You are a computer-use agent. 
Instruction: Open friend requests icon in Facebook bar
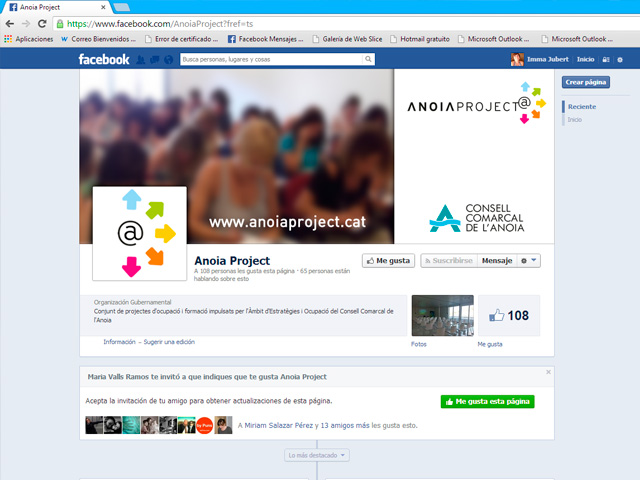pyautogui.click(x=140, y=60)
